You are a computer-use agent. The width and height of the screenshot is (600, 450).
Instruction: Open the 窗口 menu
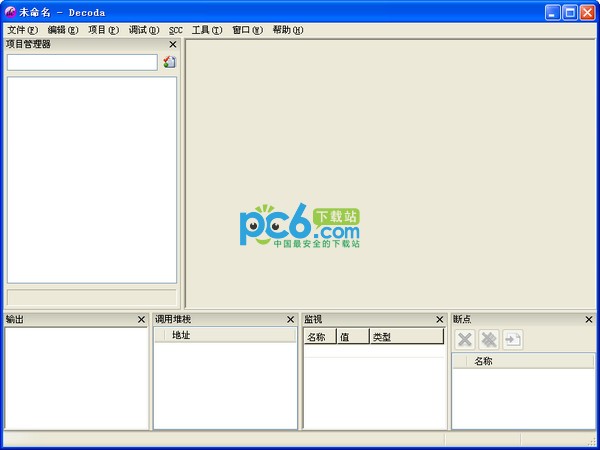pyautogui.click(x=247, y=30)
